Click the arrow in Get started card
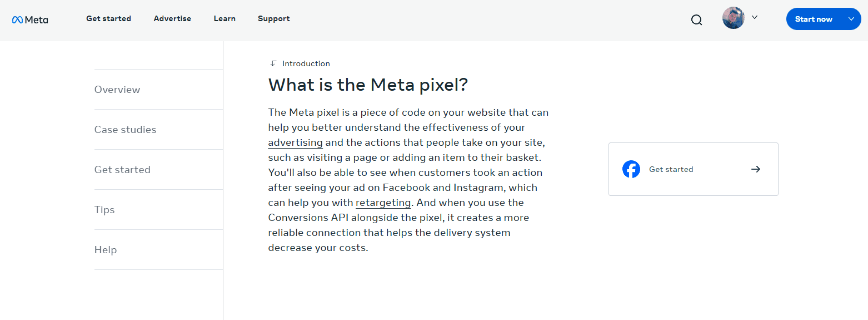The image size is (868, 320). (756, 169)
